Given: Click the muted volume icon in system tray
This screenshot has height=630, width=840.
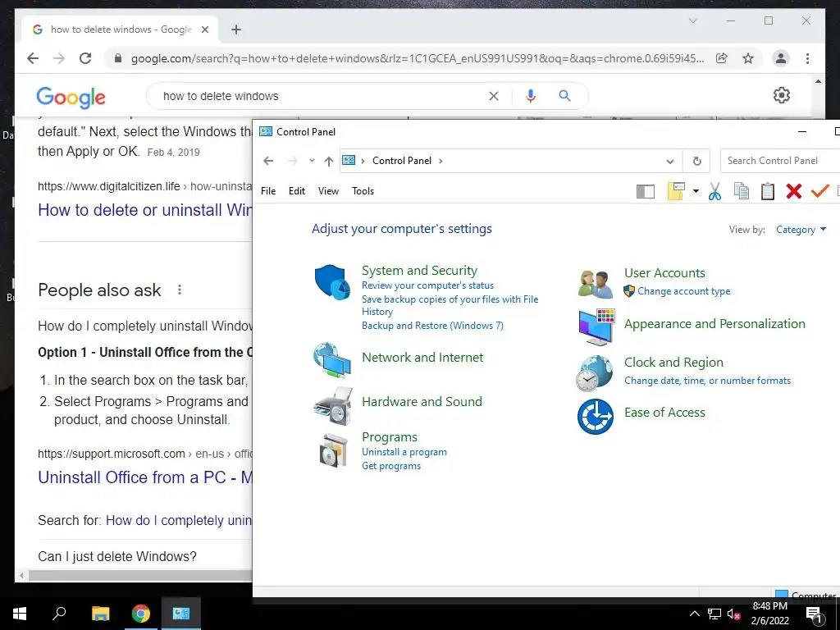Looking at the screenshot, I should 734,614.
